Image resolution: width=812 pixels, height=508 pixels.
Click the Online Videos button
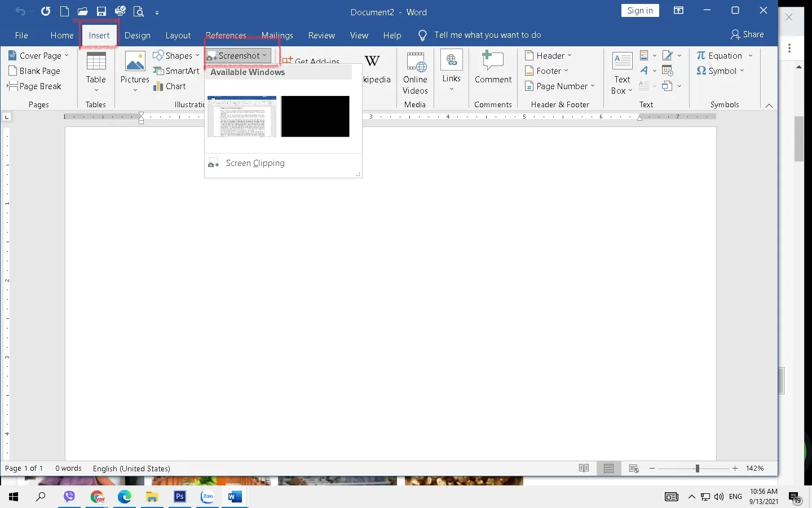pos(416,72)
